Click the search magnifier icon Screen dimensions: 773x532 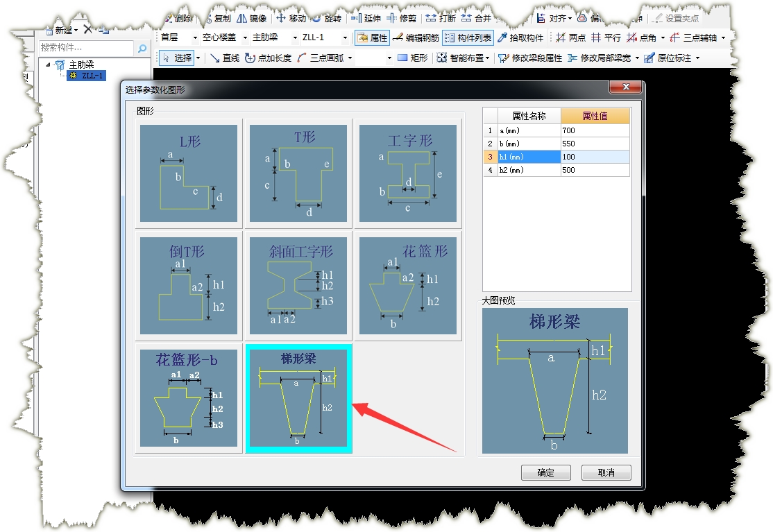click(142, 48)
